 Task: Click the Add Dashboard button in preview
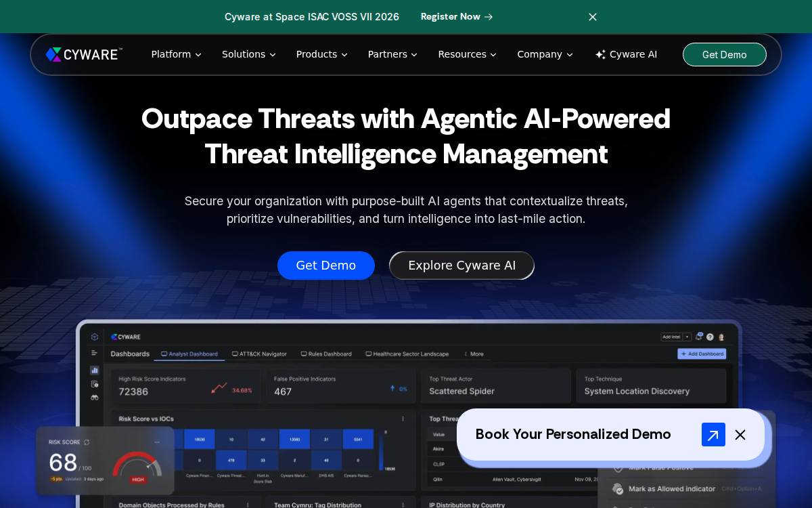tap(702, 354)
